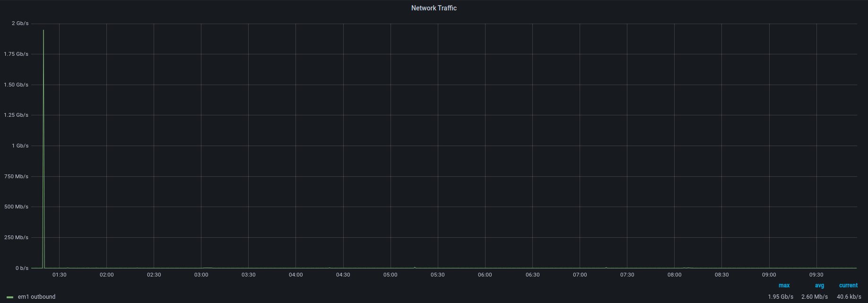
Task: Sort legend by the max column
Action: tap(784, 286)
